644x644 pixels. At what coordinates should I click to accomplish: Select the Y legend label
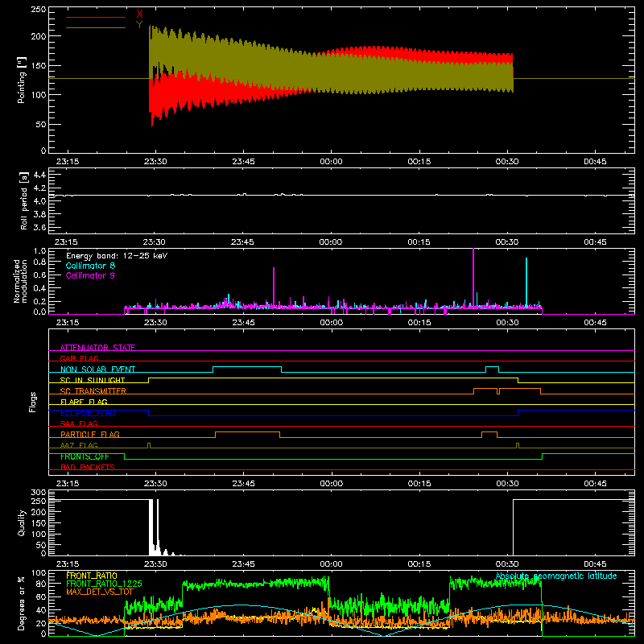[139, 25]
